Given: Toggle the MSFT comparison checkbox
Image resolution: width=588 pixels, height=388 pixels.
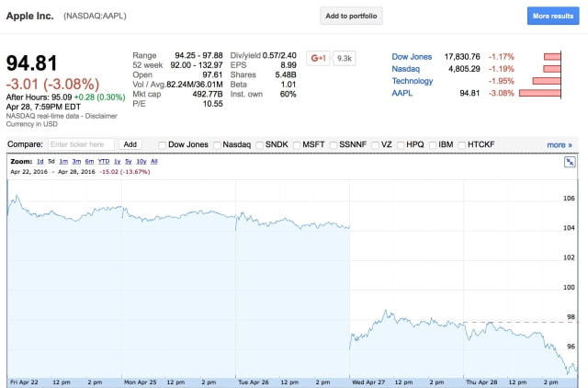Looking at the screenshot, I should (297, 145).
